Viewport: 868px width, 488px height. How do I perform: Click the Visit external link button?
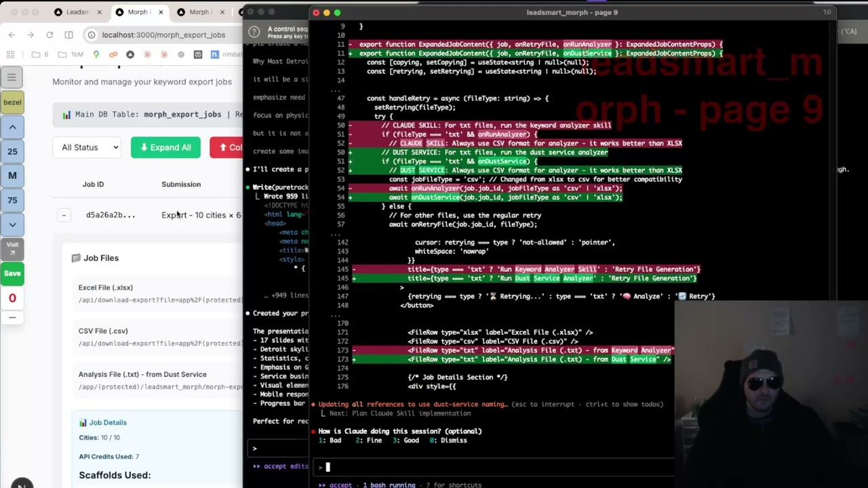click(x=12, y=249)
